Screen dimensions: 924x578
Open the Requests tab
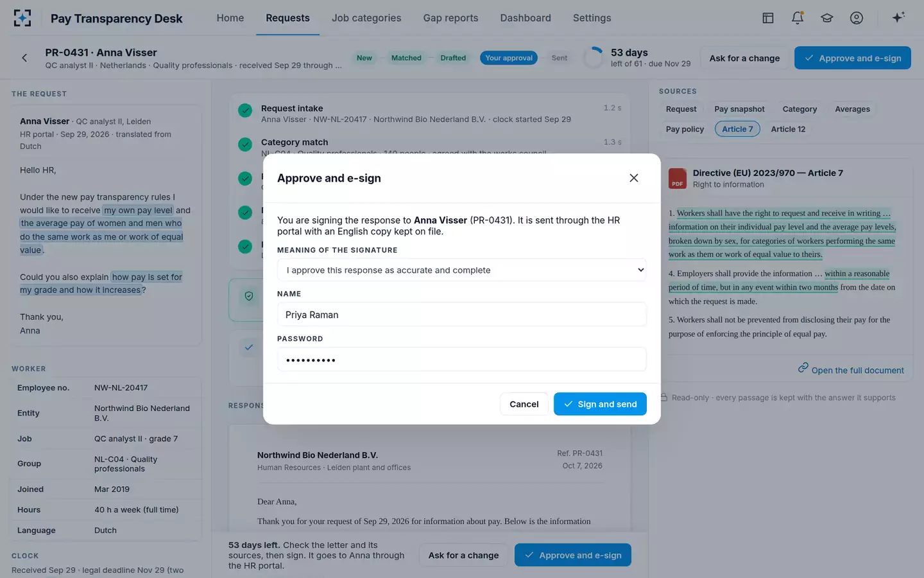(x=287, y=18)
